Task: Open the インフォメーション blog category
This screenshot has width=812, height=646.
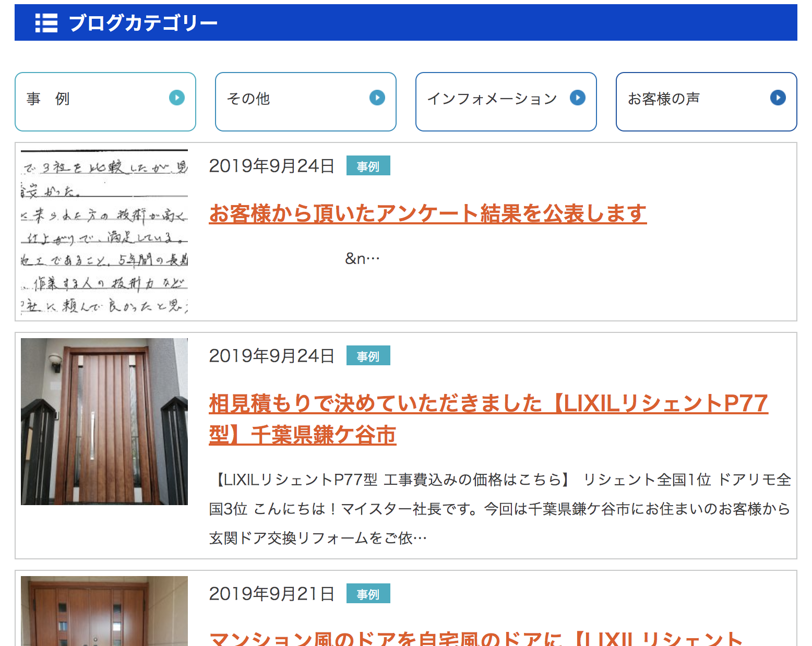Action: click(x=506, y=102)
